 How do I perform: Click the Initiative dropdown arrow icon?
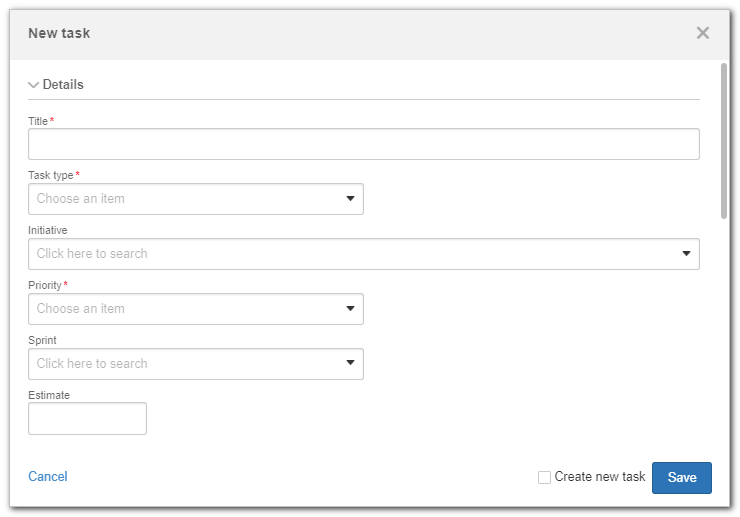pyautogui.click(x=686, y=254)
